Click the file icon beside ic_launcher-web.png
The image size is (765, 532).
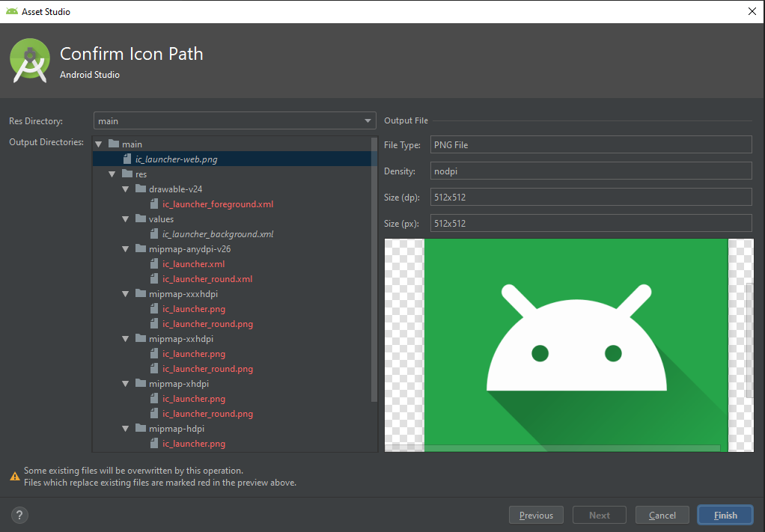(x=127, y=159)
